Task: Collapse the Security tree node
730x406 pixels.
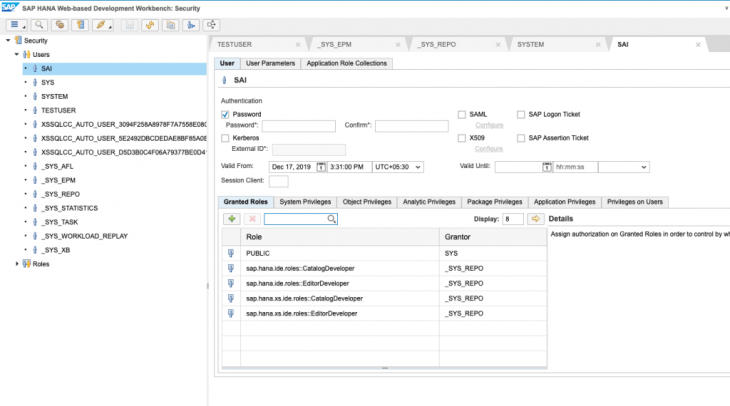Action: click(8, 41)
